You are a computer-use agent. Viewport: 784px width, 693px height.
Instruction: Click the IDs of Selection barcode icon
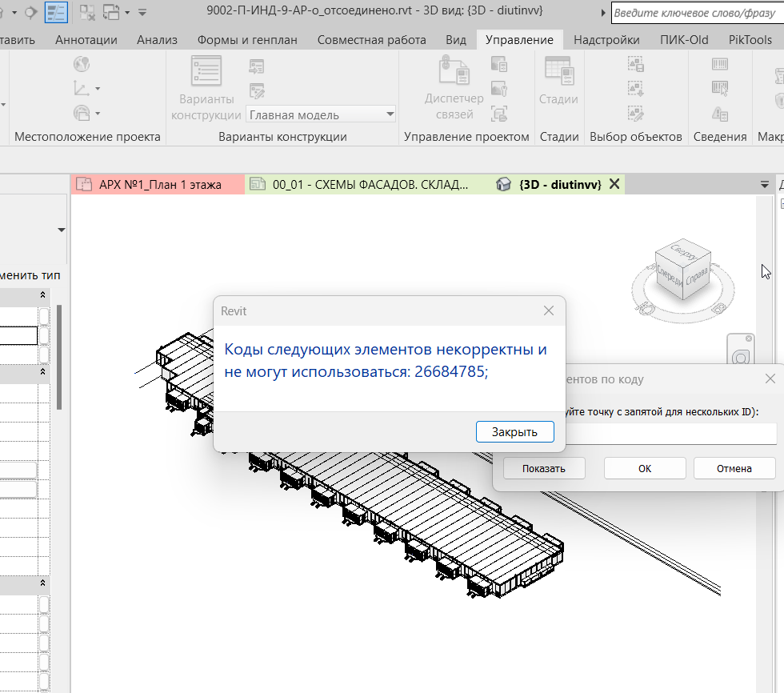(x=719, y=64)
